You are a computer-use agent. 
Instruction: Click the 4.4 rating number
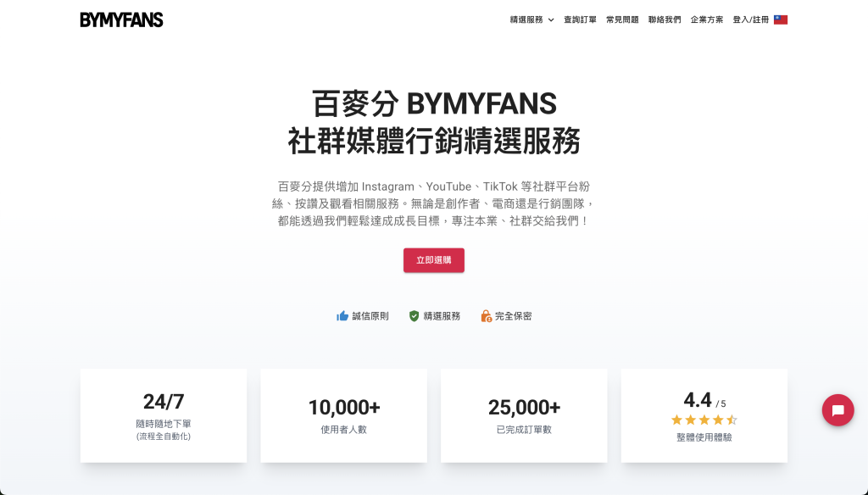(698, 400)
